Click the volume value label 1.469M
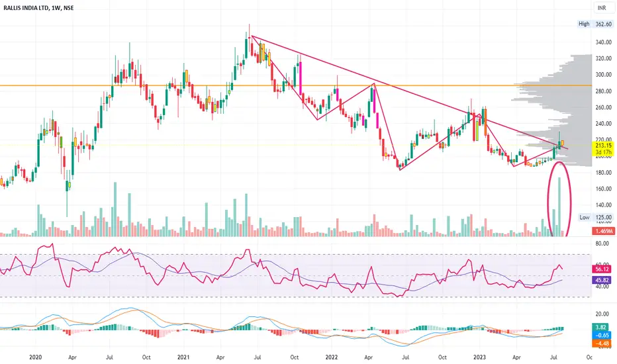The height and width of the screenshot is (364, 617). pyautogui.click(x=603, y=231)
